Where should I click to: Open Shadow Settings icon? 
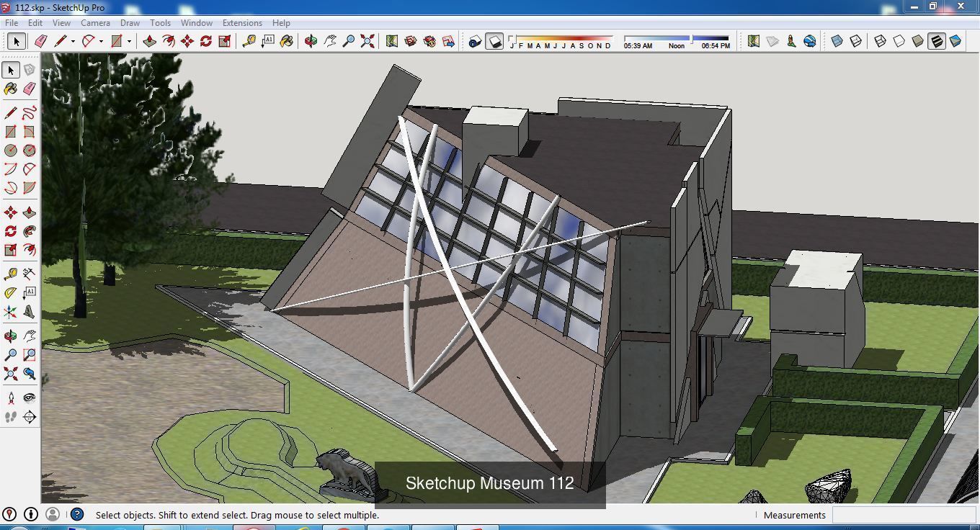tap(475, 41)
